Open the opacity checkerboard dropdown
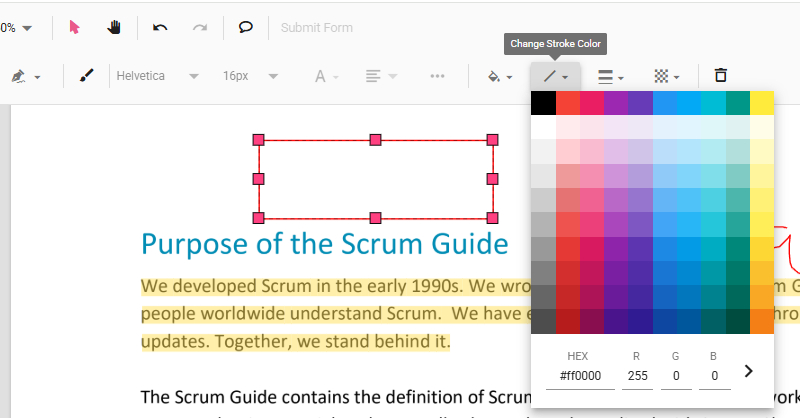This screenshot has width=800, height=418. point(665,76)
